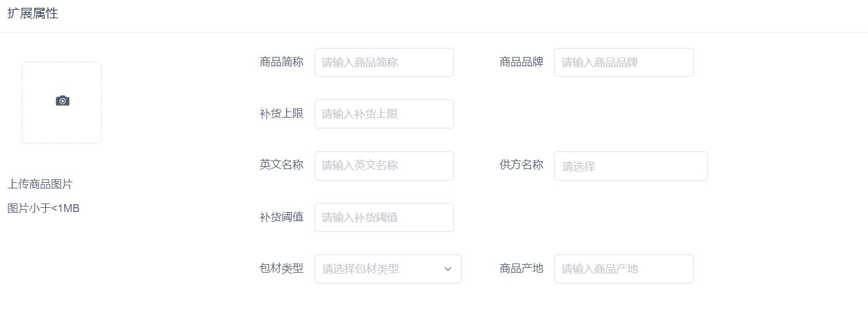868x315 pixels.
Task: Click the 补货阈值 field label
Action: [281, 217]
